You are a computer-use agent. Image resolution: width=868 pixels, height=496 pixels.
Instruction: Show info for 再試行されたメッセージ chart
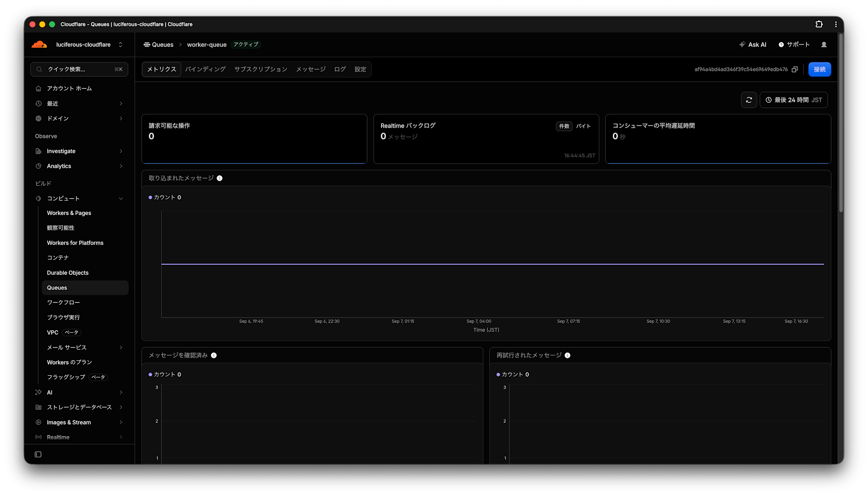point(568,356)
